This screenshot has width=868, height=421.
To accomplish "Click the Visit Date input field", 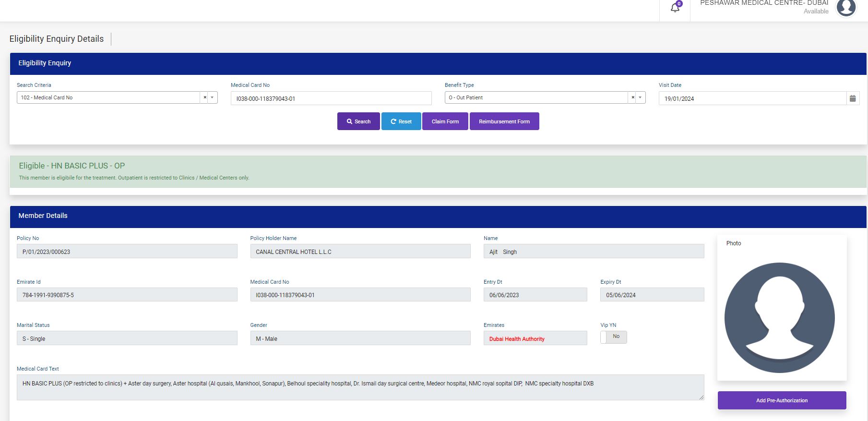I will [751, 98].
